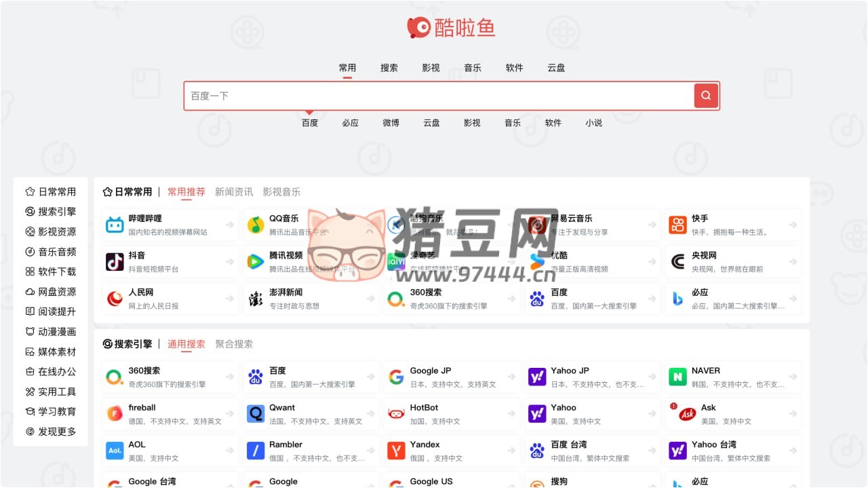Viewport: 868px width, 488px height.
Task: Open 360搜索 by its circular icon
Action: (x=114, y=376)
